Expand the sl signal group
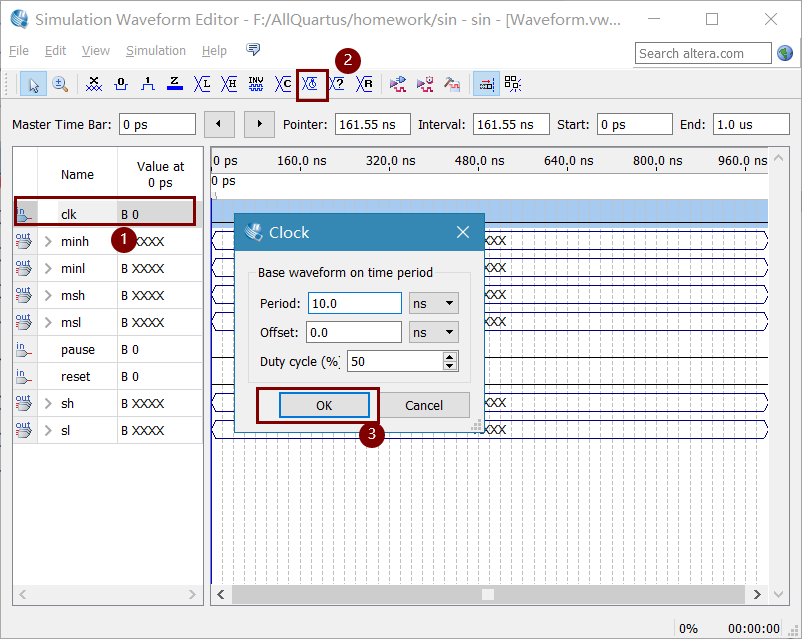802x639 pixels. coord(48,431)
